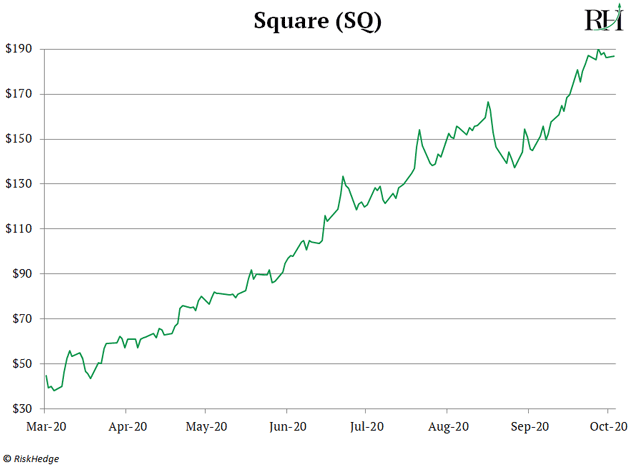This screenshot has height=466, width=630.
Task: Click the May-20 x-axis label
Action: 207,427
